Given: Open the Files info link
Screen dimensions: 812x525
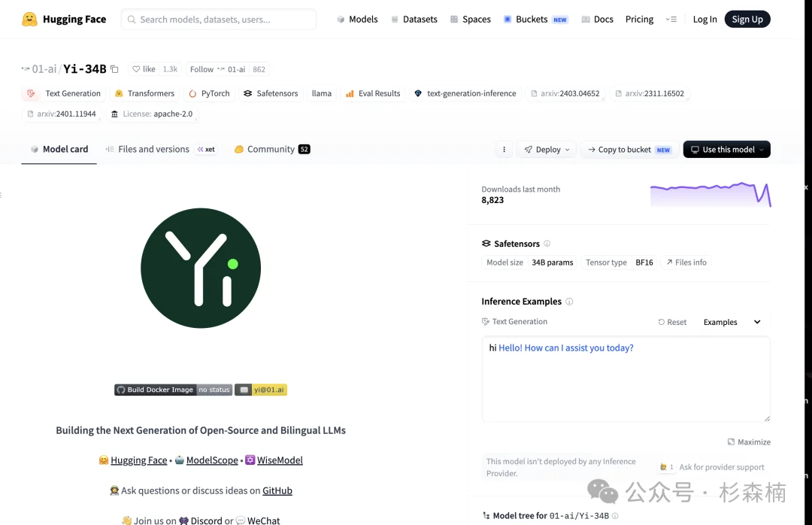Looking at the screenshot, I should click(686, 262).
